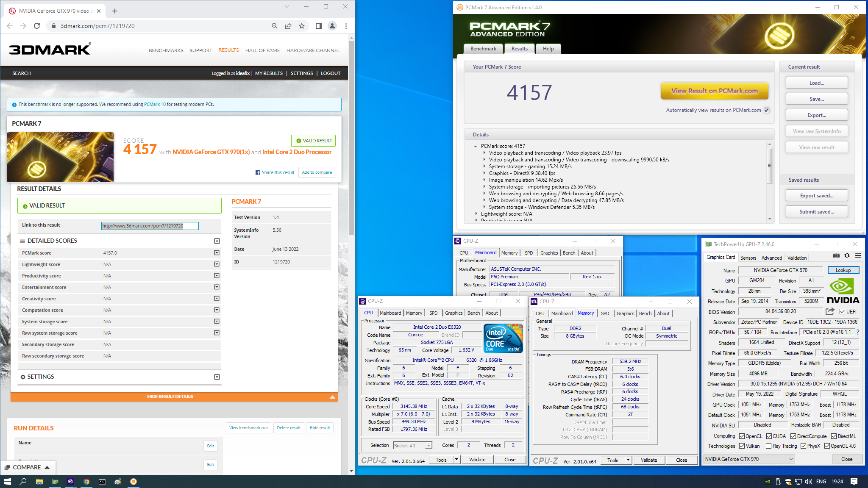Collapse the PCMark score tree node
The width and height of the screenshot is (868, 488).
(476, 146)
